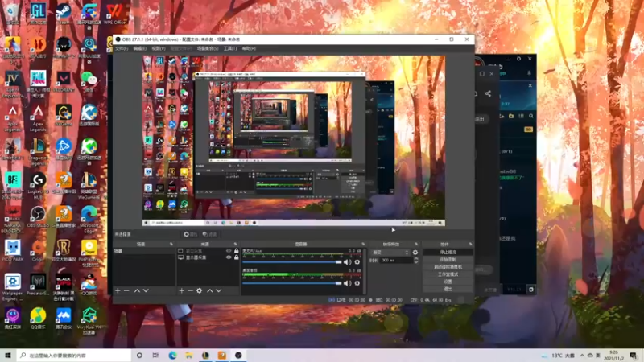Click the 退出 exit button in Controls
Viewport: 644px width, 362px height.
click(x=448, y=289)
